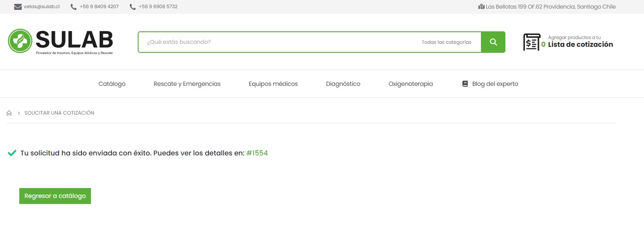Click the home icon in breadcrumb
This screenshot has height=240, width=644.
pyautogui.click(x=9, y=113)
